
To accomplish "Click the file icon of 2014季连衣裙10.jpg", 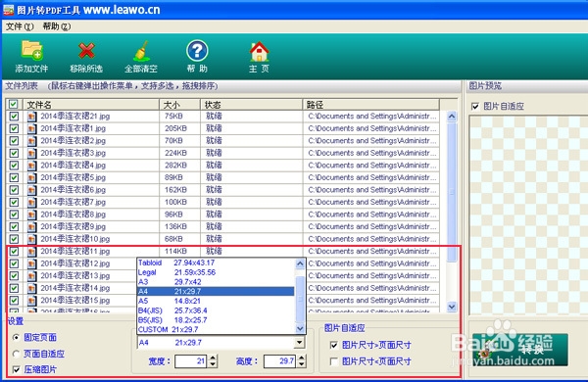I will click(32, 239).
